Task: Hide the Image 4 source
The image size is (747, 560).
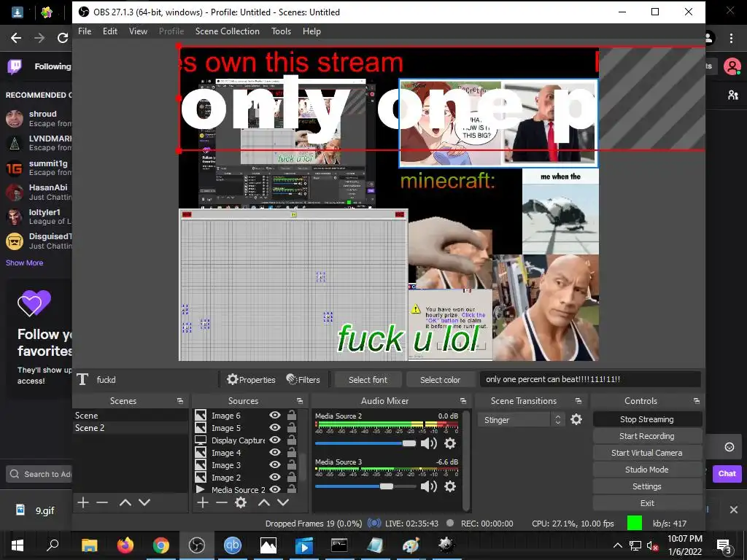Action: tap(275, 452)
